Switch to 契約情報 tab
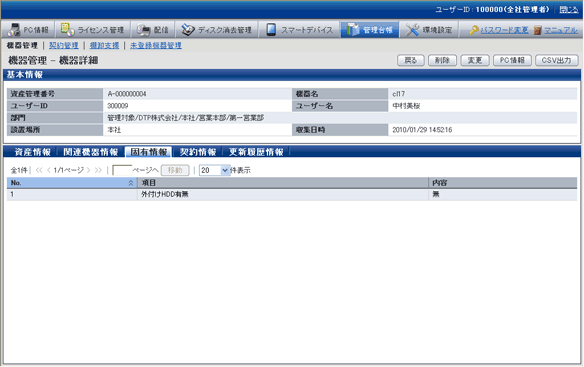 198,152
